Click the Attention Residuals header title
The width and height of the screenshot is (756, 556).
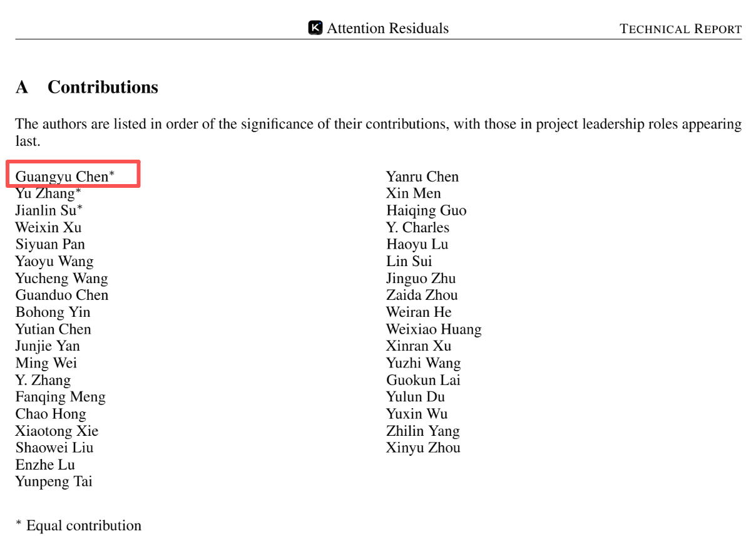coord(387,28)
